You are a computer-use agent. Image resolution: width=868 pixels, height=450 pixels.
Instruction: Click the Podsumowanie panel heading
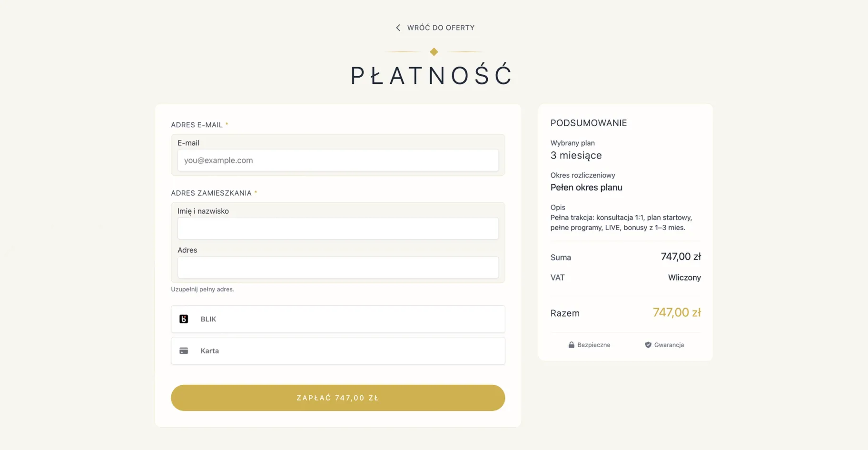coord(589,123)
